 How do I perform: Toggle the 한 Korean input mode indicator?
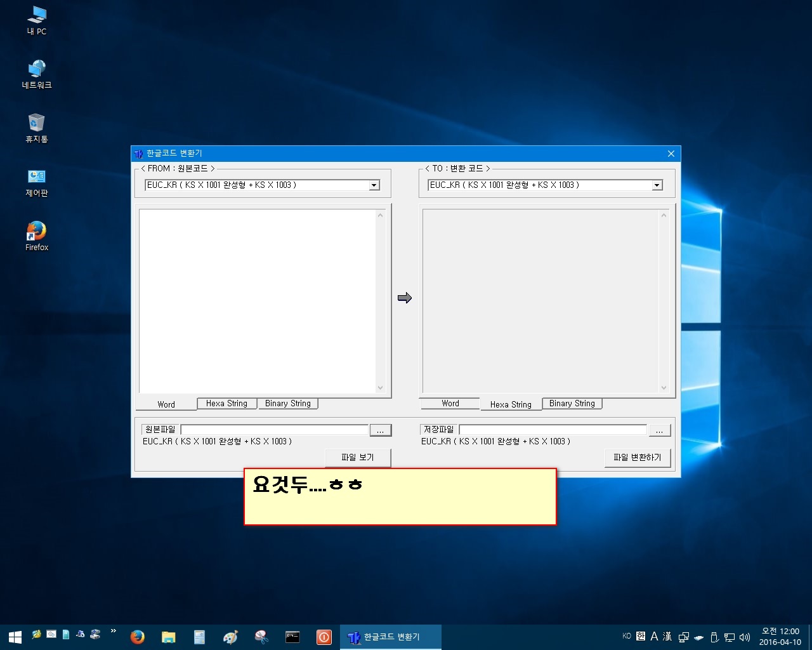point(641,636)
